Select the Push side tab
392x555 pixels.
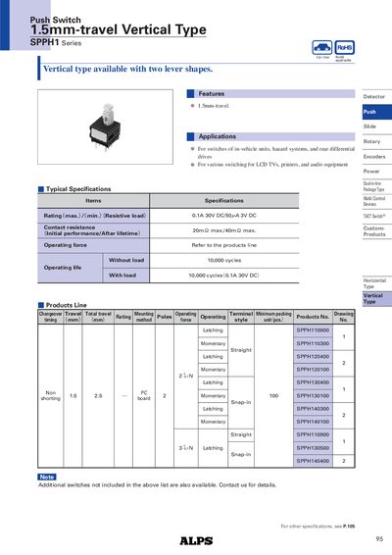pyautogui.click(x=376, y=112)
